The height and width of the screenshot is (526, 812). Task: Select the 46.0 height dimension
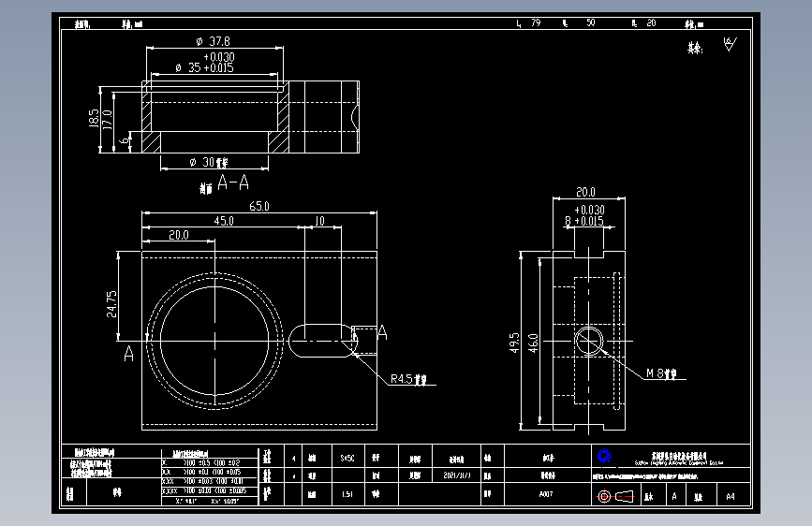tap(534, 343)
